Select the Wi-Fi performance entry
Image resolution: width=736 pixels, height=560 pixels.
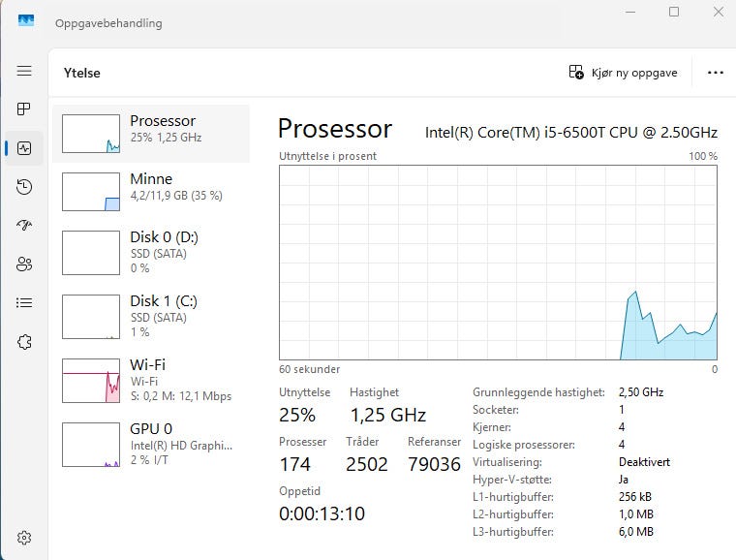click(x=151, y=380)
